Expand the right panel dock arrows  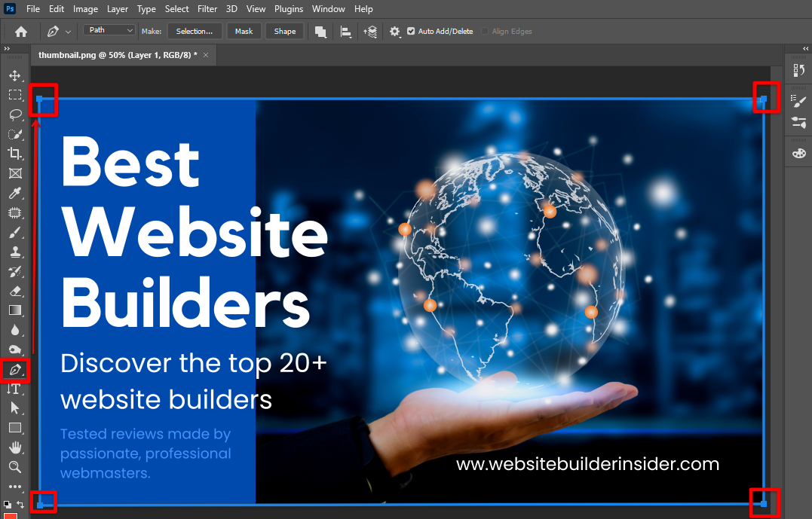click(805, 48)
